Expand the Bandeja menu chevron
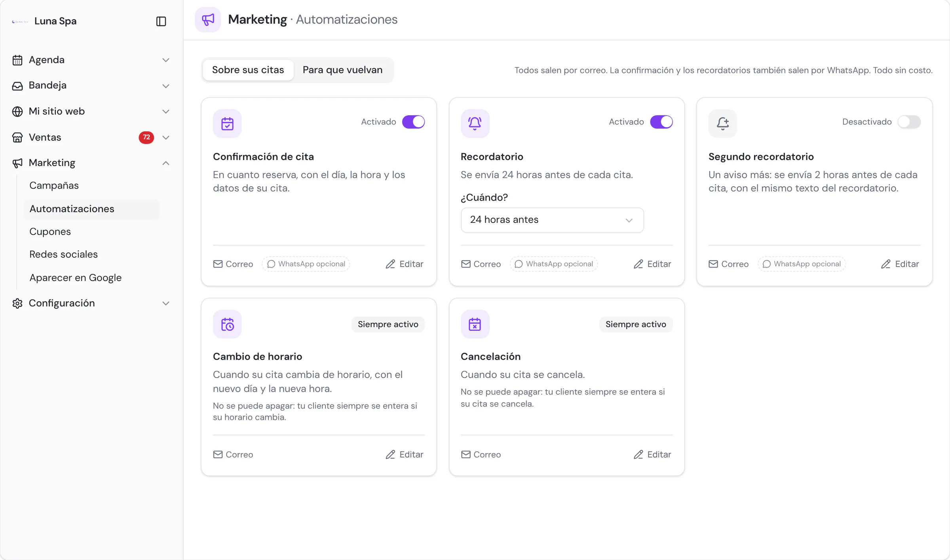Screen dimensions: 950x560 166,86
